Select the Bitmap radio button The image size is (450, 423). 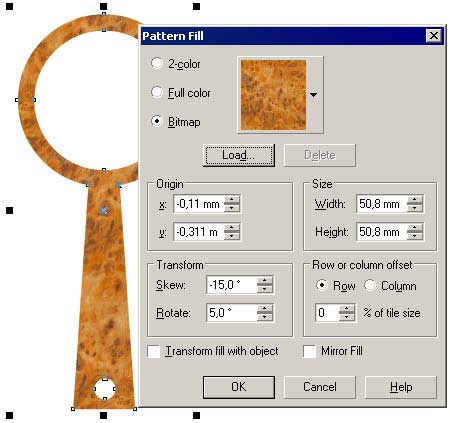point(157,121)
